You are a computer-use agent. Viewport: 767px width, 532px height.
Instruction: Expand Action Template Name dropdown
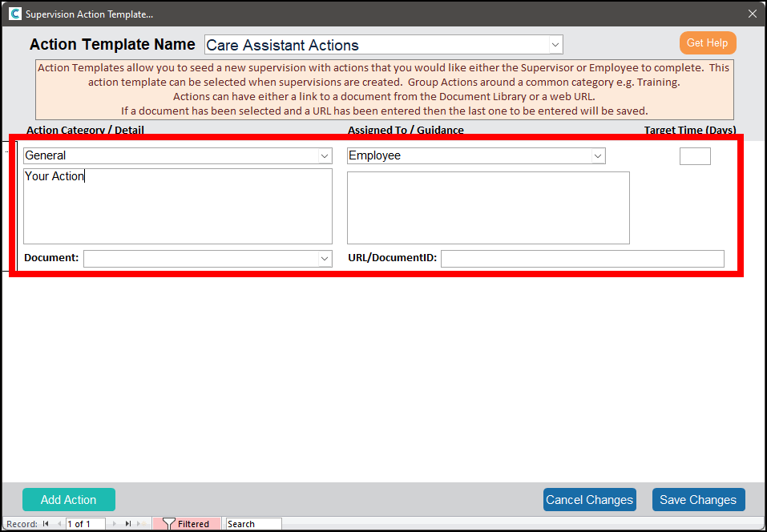555,45
